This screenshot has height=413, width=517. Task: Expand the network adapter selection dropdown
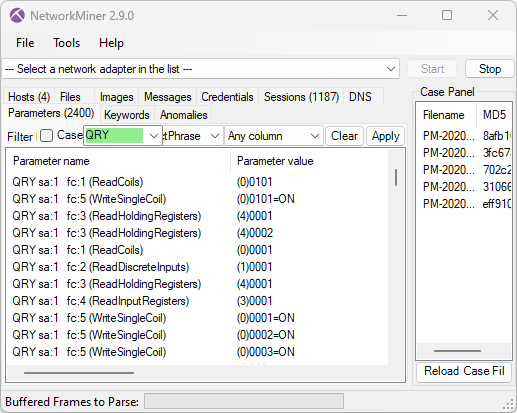[391, 69]
